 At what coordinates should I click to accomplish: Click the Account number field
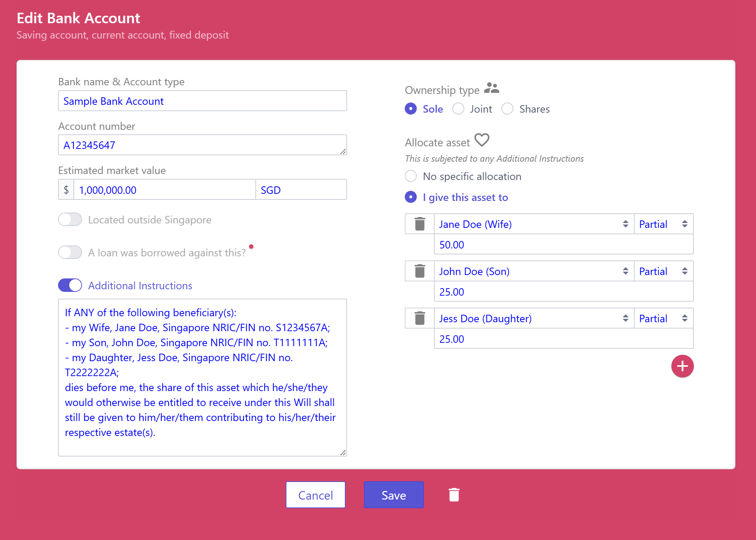pos(202,145)
